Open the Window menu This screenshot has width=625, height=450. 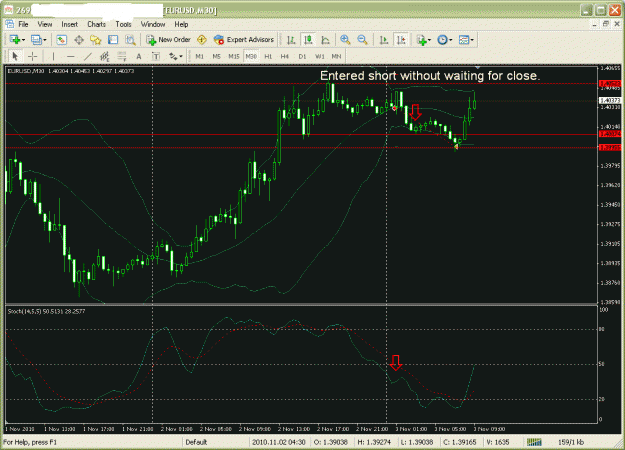click(153, 24)
